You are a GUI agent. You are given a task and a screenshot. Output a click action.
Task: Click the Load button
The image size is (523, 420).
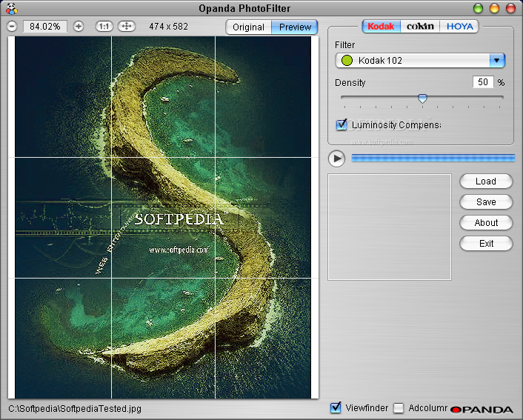coord(486,181)
